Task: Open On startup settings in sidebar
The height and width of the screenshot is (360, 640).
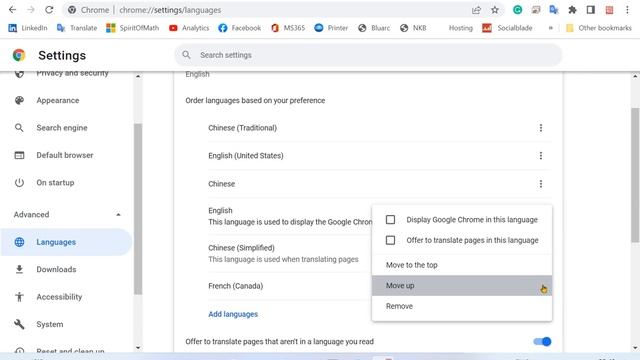Action: coord(55,182)
